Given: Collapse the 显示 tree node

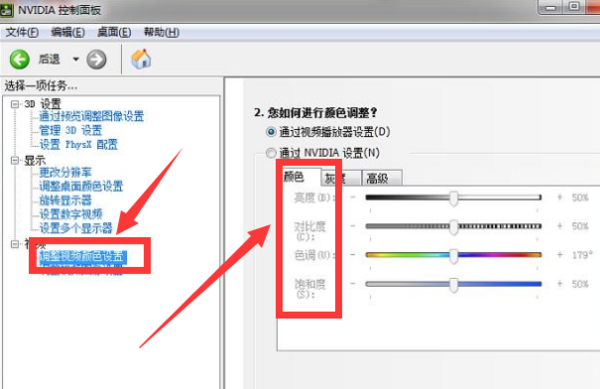Looking at the screenshot, I should (x=15, y=160).
